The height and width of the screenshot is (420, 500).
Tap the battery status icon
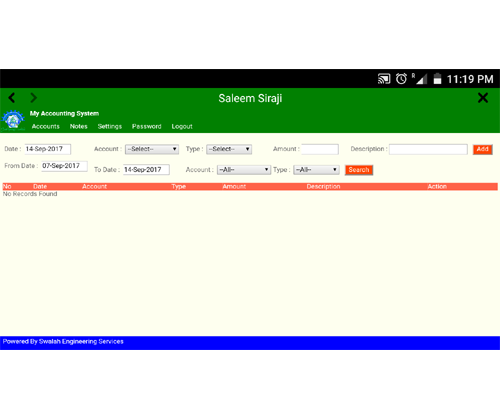[437, 79]
